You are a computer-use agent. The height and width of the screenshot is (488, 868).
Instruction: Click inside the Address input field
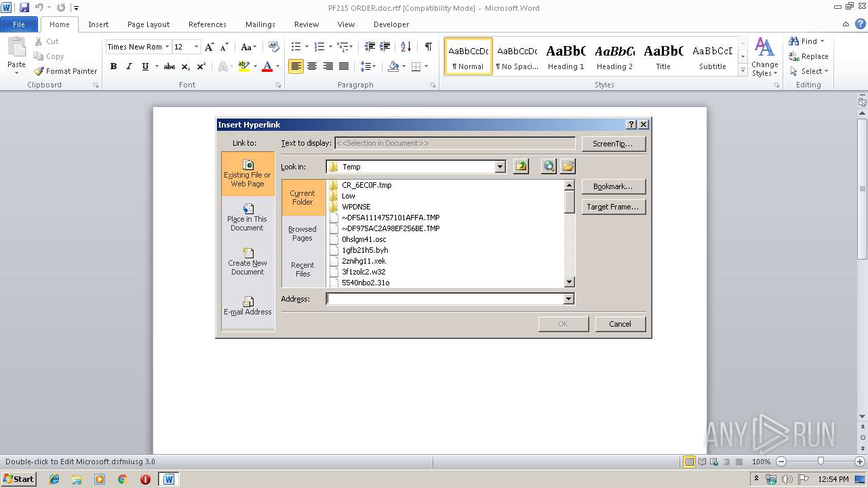[x=445, y=299]
